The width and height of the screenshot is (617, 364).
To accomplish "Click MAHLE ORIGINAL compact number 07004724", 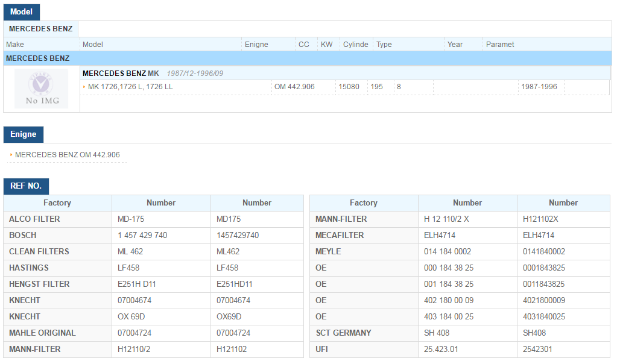I will pos(233,333).
